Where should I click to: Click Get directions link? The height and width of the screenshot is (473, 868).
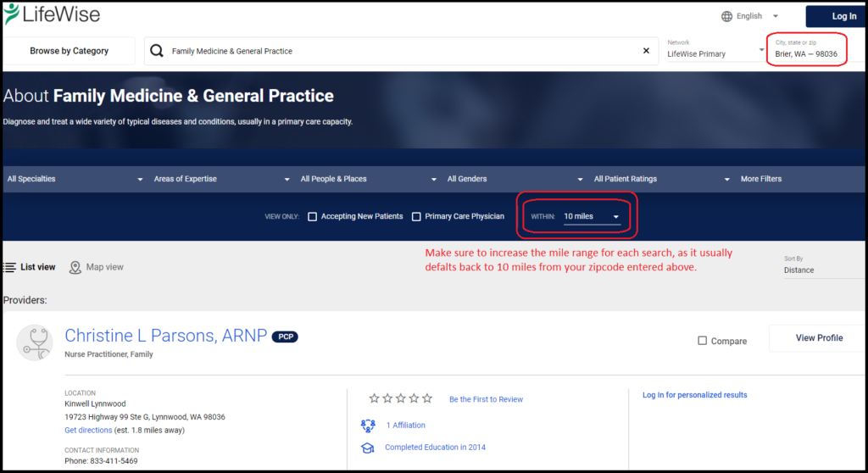tap(88, 431)
